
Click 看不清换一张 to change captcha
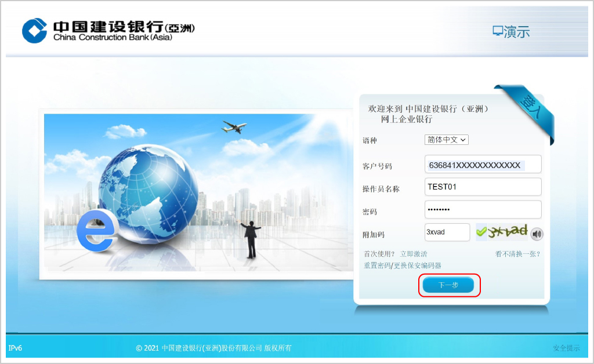[x=517, y=254]
